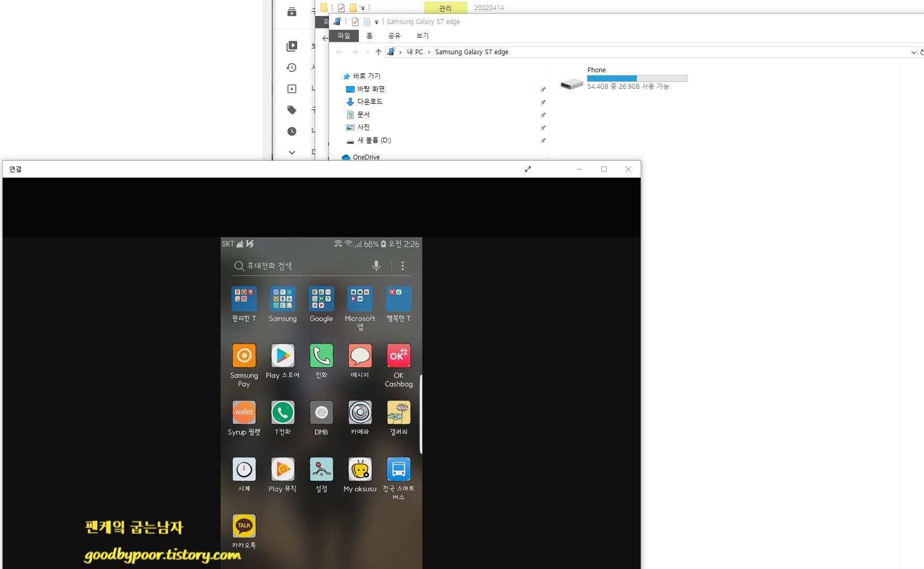Click back arrow in rear Explorer window

(x=325, y=38)
